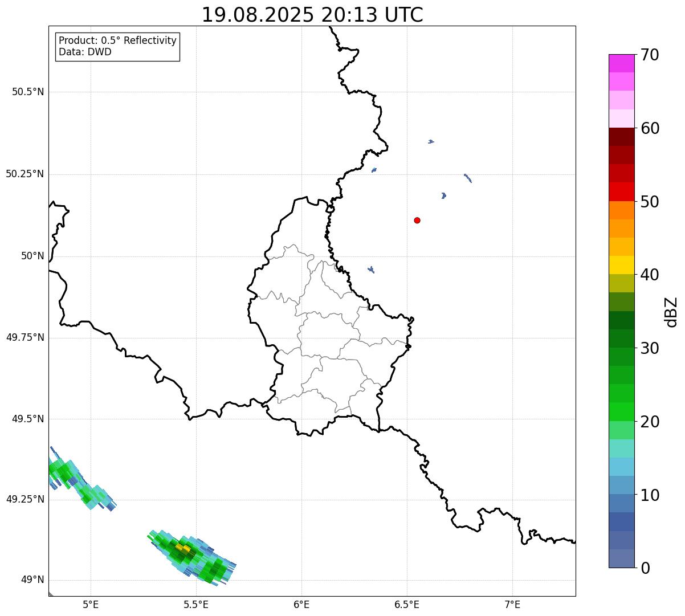Click the 50.5°N latitude label
The height and width of the screenshot is (616, 685).
coord(28,92)
